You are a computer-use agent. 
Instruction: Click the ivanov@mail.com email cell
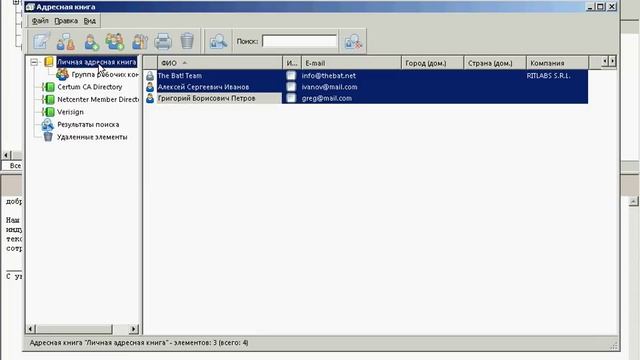(x=329, y=87)
